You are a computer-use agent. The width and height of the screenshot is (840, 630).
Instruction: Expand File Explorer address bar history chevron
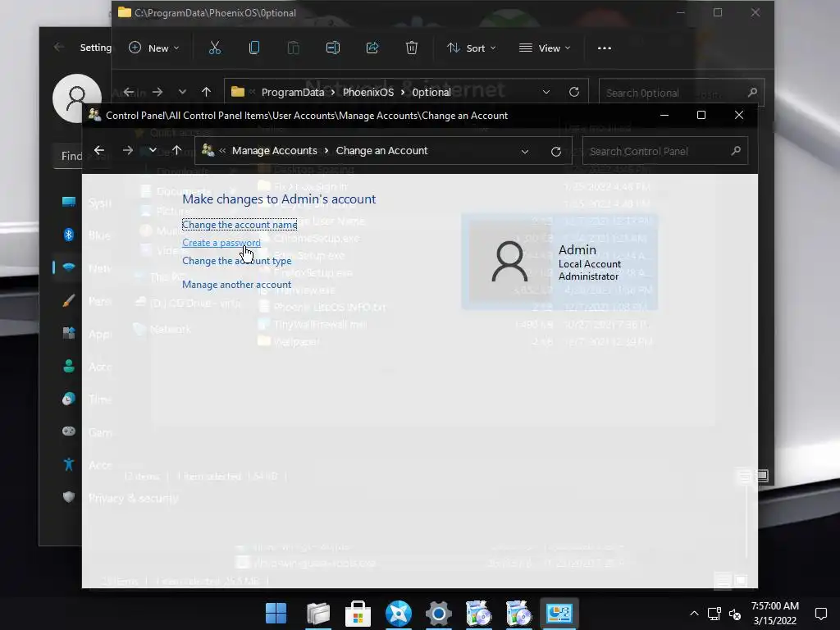tap(546, 92)
